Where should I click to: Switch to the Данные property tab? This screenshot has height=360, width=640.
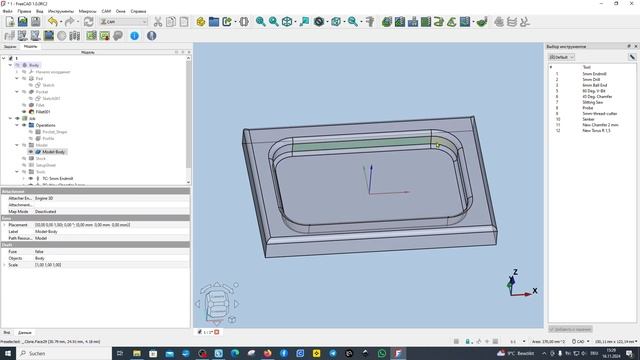24,333
